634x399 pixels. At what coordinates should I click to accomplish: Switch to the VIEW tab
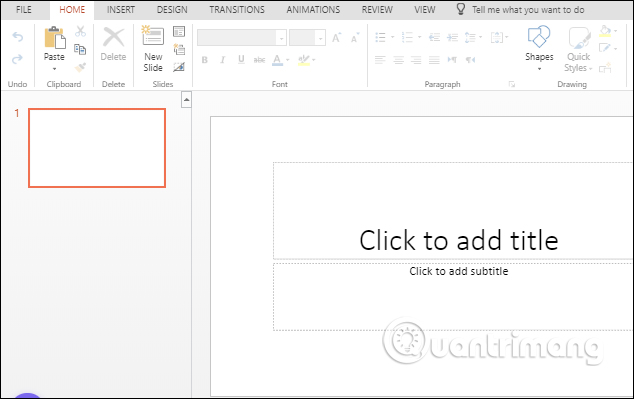[x=425, y=10]
